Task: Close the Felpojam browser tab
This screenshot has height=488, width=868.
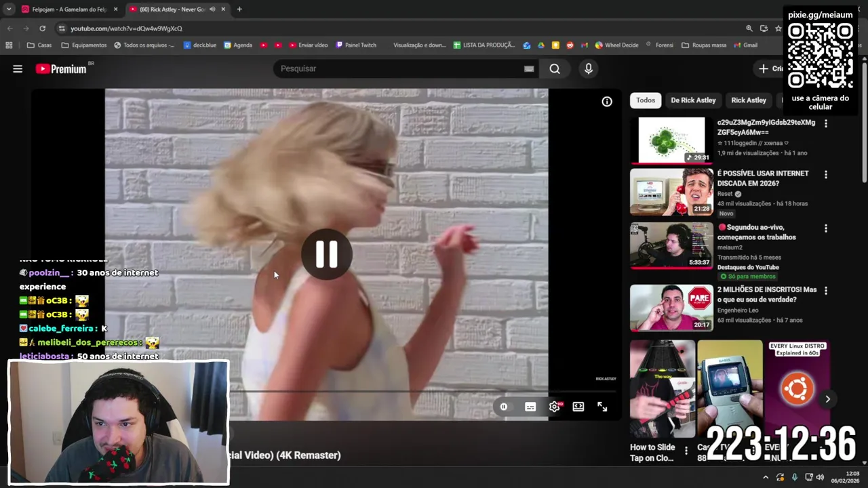Action: point(115,9)
